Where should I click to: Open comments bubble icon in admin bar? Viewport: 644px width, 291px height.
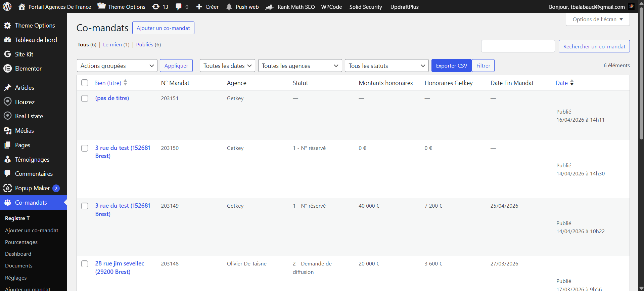click(x=179, y=7)
